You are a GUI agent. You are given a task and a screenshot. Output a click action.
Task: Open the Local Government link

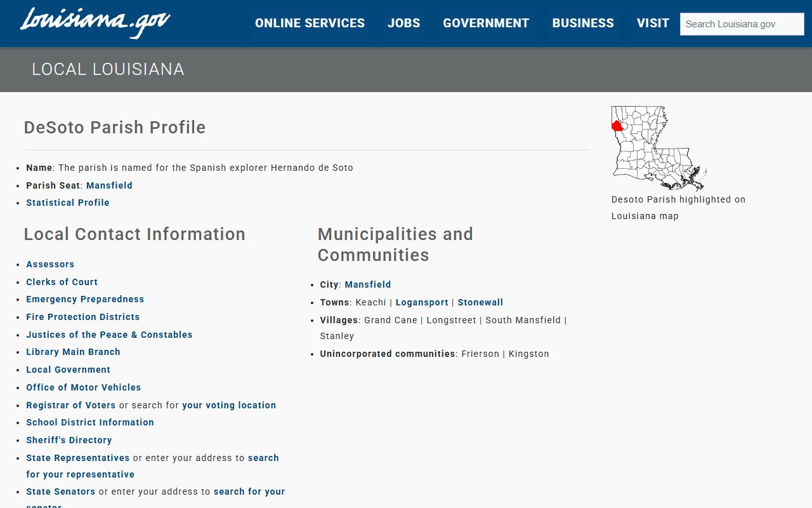(x=68, y=370)
